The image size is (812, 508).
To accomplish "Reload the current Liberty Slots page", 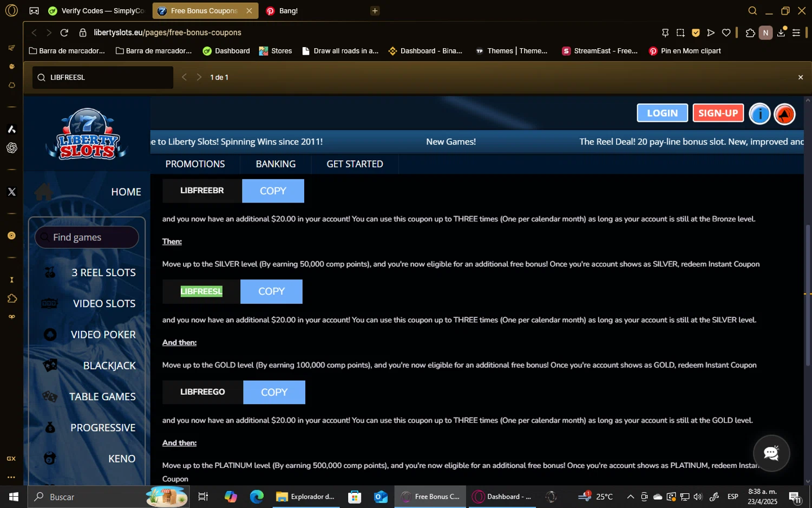I will [x=64, y=32].
